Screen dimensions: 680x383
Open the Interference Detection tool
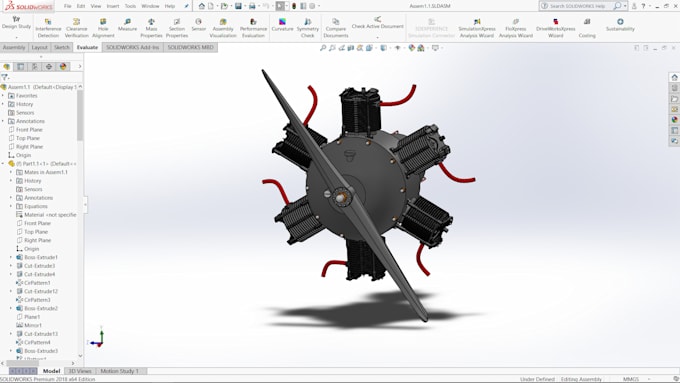coord(48,28)
